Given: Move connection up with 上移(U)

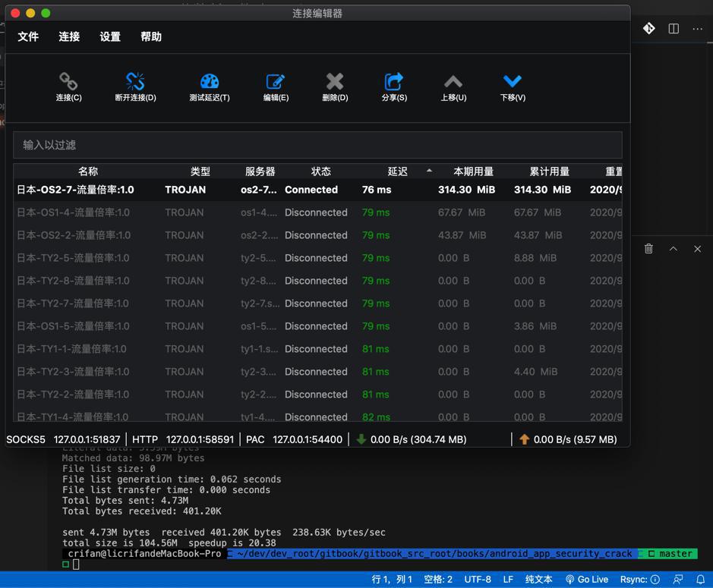Looking at the screenshot, I should point(453,86).
